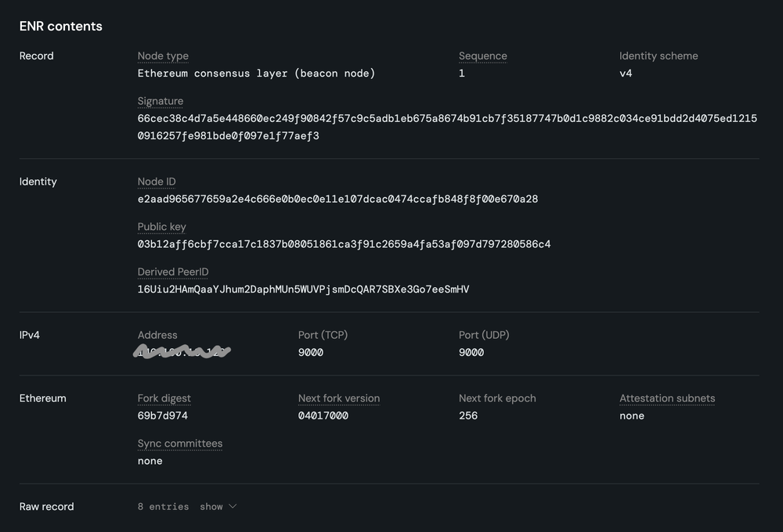The height and width of the screenshot is (532, 783).
Task: Click the Next fork epoch label
Action: 497,398
